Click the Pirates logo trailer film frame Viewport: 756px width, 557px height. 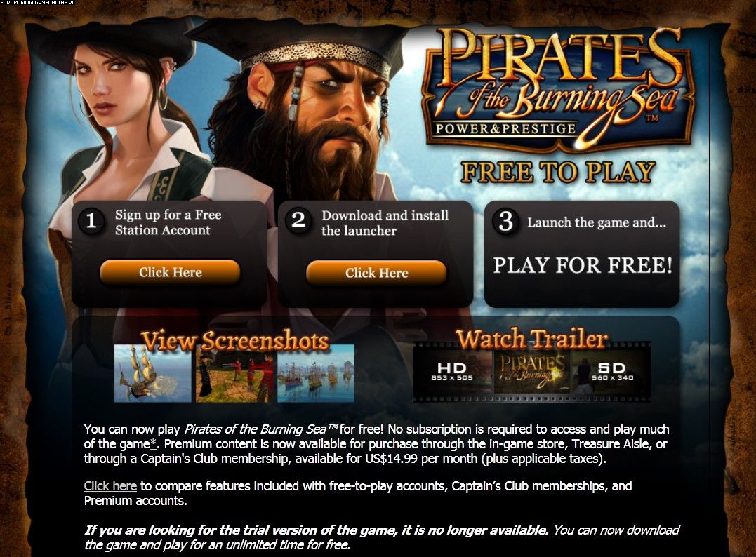pos(532,372)
